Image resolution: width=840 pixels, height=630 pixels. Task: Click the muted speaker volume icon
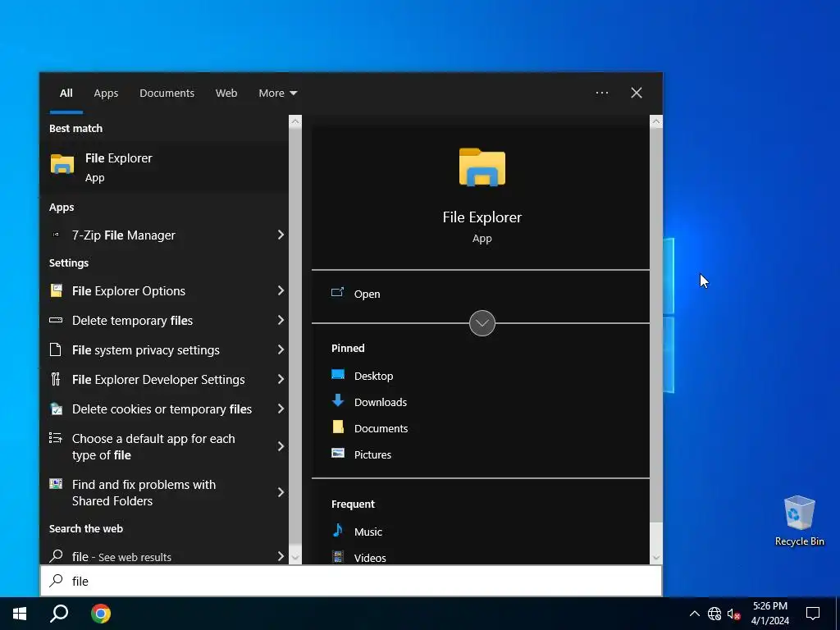click(733, 614)
